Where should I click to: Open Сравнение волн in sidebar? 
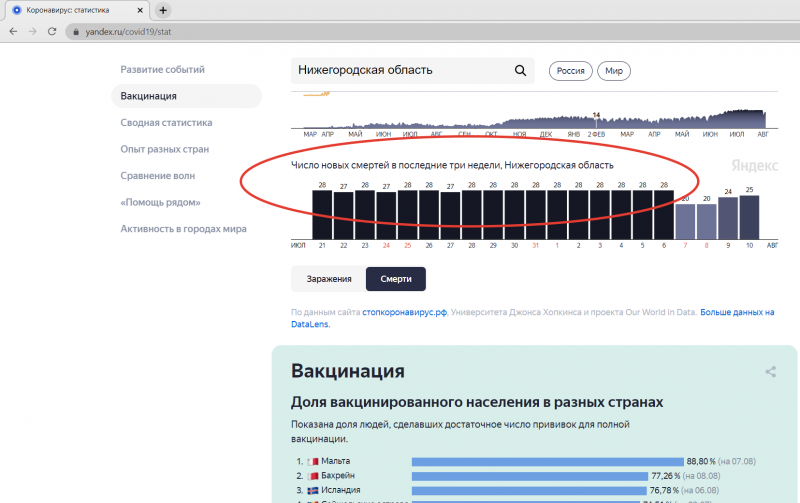(x=158, y=175)
